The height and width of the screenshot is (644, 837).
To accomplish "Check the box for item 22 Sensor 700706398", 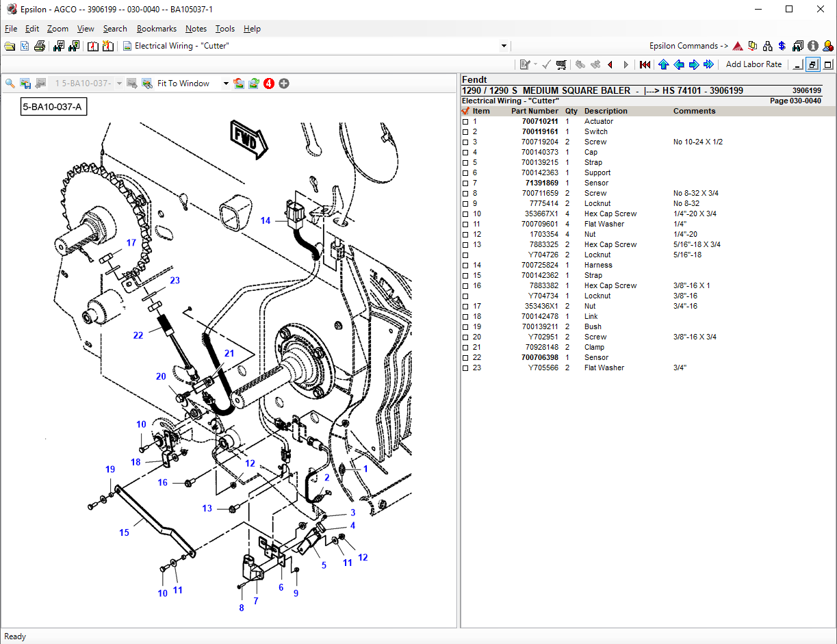I will (x=465, y=358).
